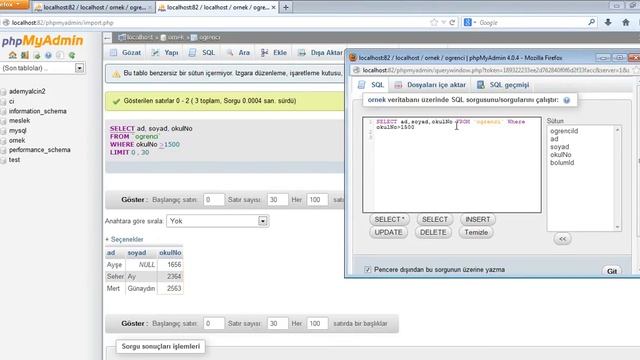Viewport: 640px width, 360px height.
Task: Click inside the SQL query text area
Action: pyautogui.click(x=452, y=165)
